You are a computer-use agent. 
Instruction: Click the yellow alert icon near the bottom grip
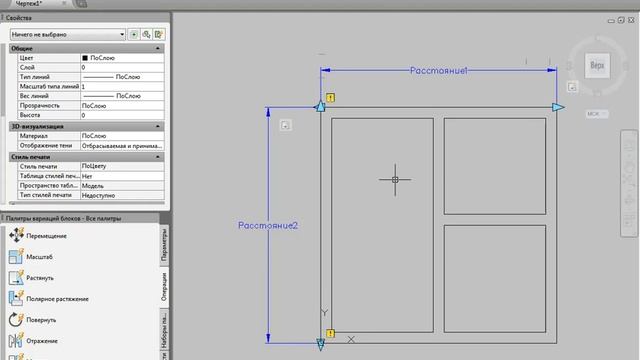click(330, 333)
